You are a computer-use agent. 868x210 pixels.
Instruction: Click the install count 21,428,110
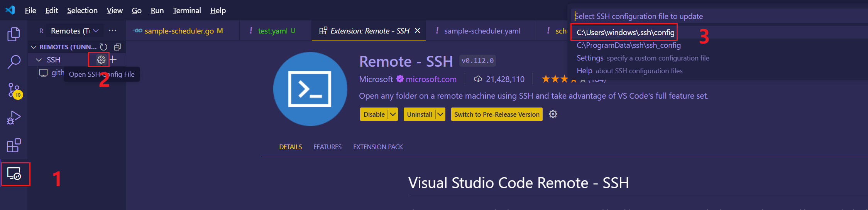(505, 79)
